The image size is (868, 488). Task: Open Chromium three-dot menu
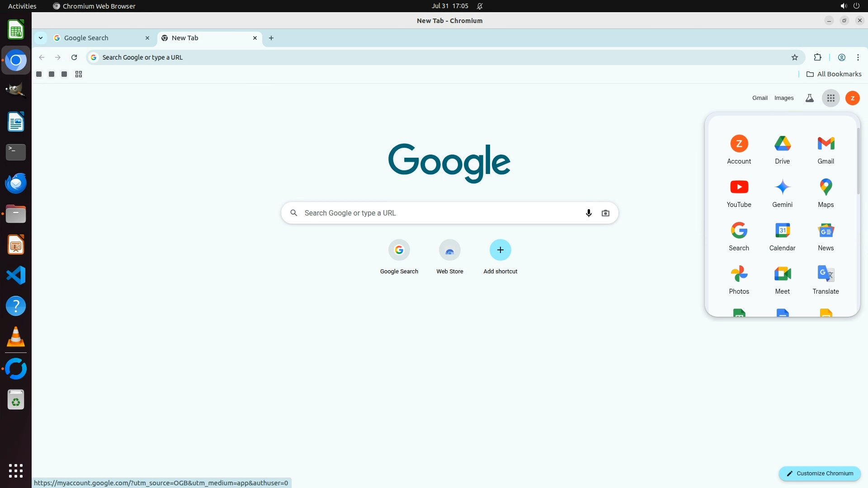(x=858, y=57)
